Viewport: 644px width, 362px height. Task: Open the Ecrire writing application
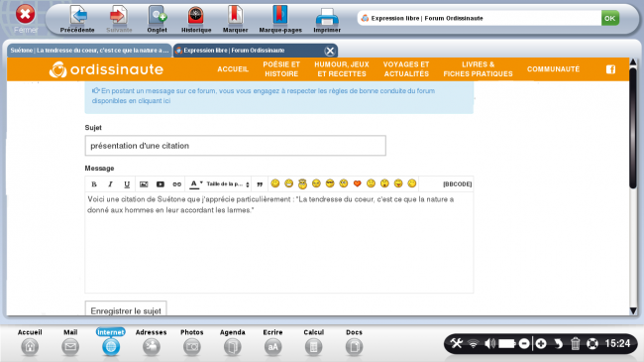(272, 342)
